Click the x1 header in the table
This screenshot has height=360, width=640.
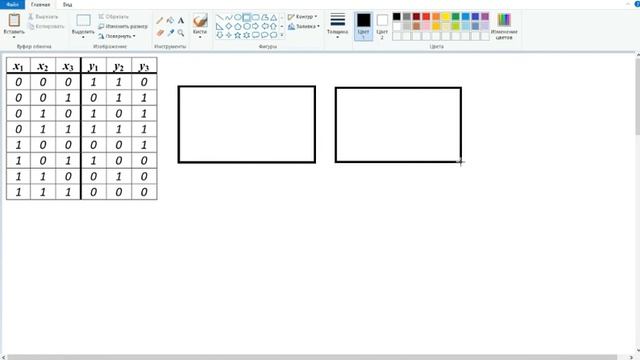tap(18, 66)
